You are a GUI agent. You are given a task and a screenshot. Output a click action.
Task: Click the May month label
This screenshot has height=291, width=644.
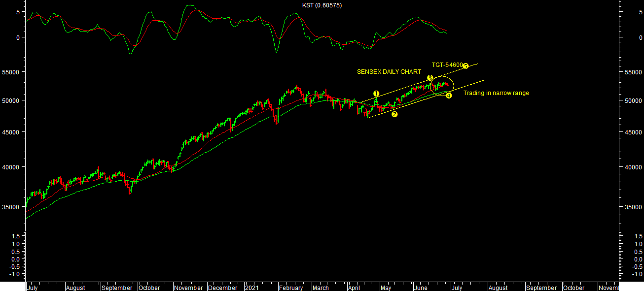386,288
